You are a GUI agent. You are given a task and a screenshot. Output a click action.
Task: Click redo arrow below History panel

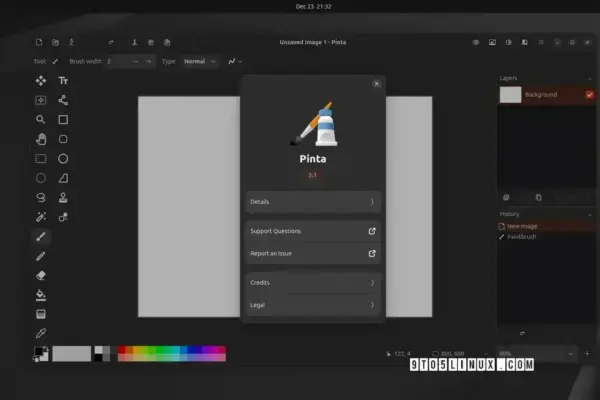(522, 333)
